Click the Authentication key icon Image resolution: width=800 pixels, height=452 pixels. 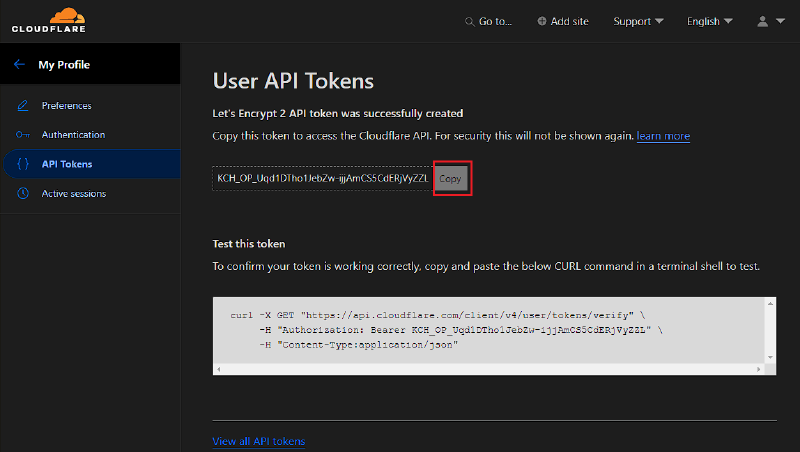click(23, 135)
